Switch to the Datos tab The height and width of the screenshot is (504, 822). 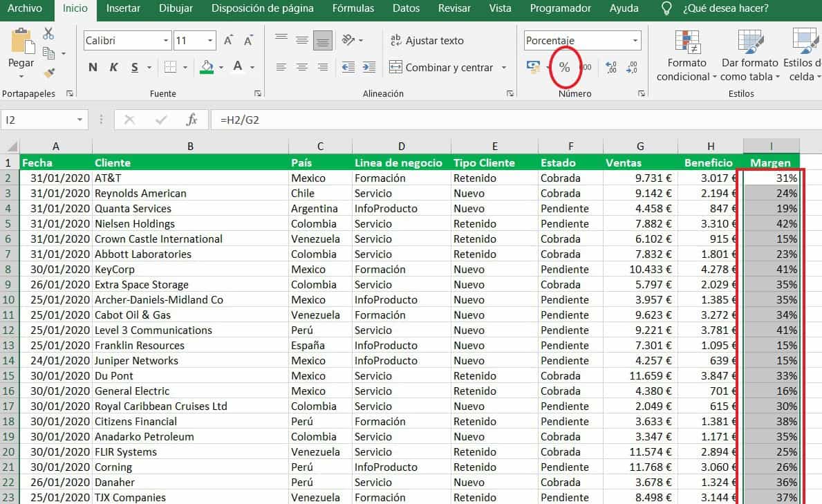406,8
